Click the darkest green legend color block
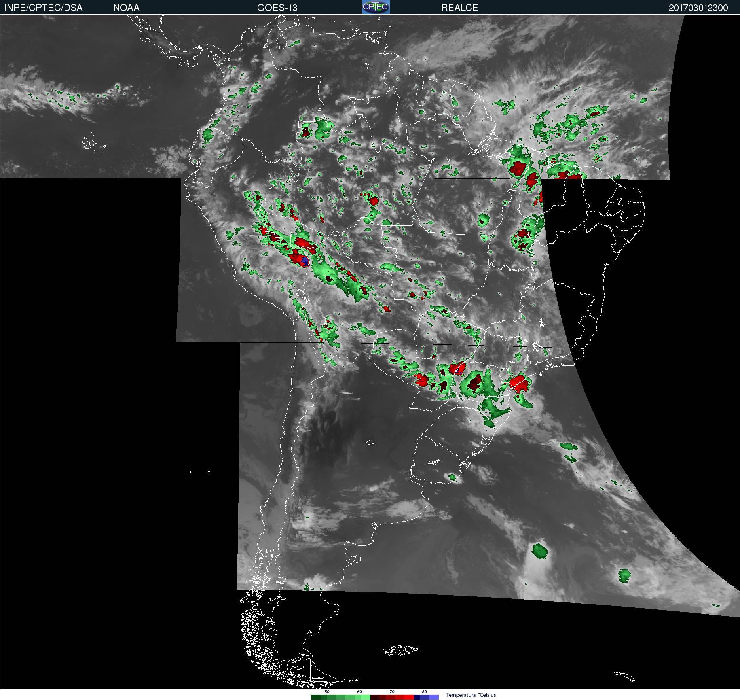Image resolution: width=740 pixels, height=700 pixels. coord(316,697)
